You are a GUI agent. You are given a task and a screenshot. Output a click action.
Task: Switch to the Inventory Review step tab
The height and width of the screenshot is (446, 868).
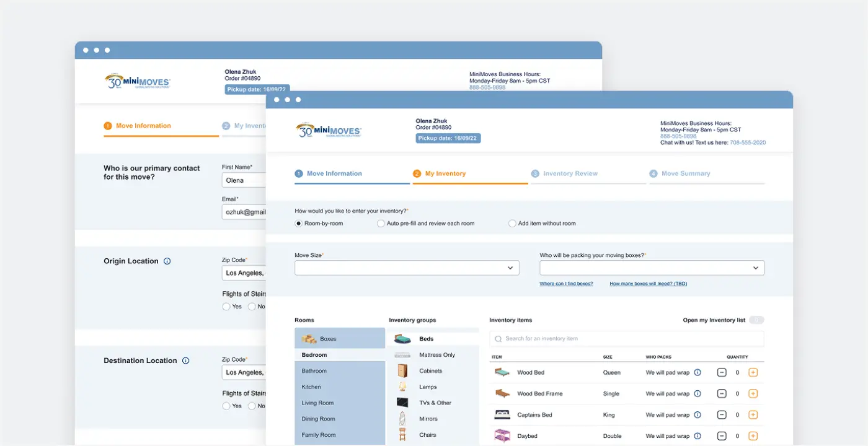click(x=570, y=174)
